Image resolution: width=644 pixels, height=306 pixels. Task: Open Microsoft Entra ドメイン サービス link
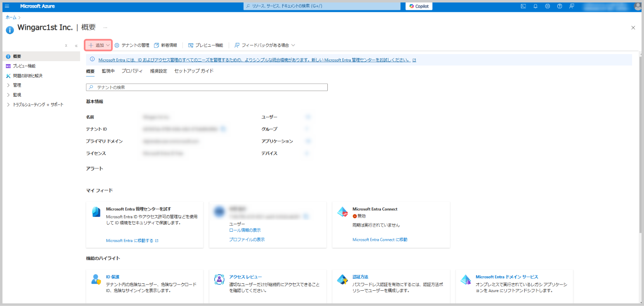pos(507,277)
